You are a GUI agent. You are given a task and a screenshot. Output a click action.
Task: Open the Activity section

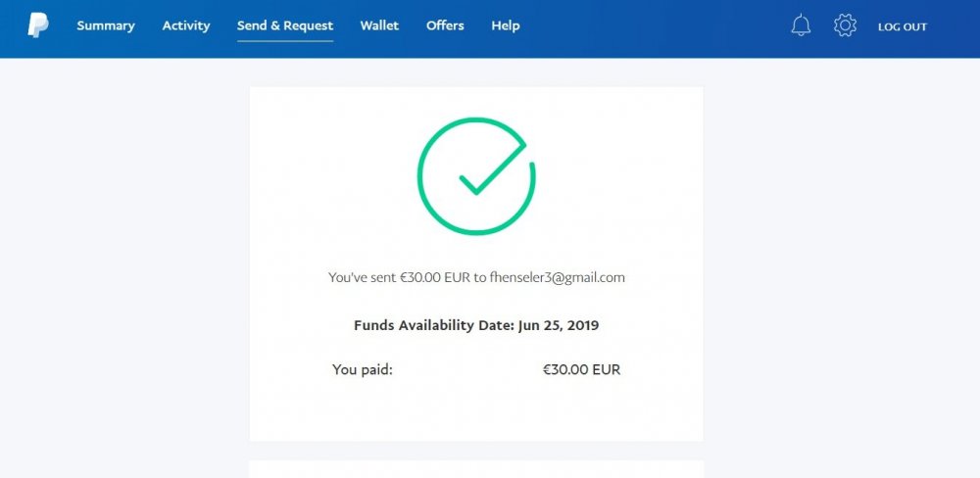186,25
